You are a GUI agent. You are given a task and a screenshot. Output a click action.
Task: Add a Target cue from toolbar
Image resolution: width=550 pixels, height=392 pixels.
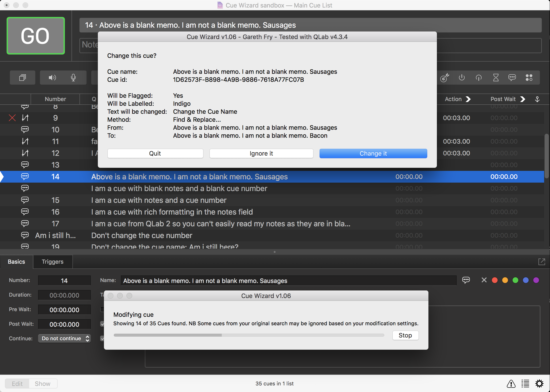(444, 78)
